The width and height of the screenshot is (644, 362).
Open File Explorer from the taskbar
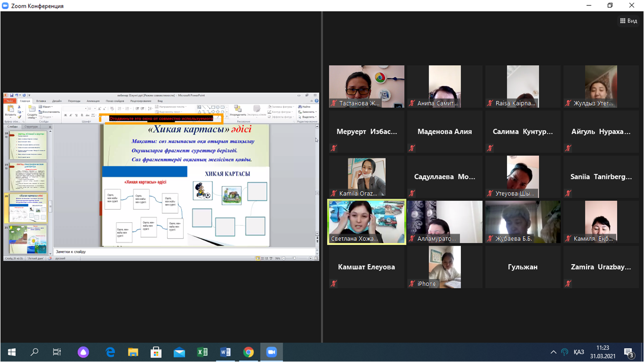133,352
